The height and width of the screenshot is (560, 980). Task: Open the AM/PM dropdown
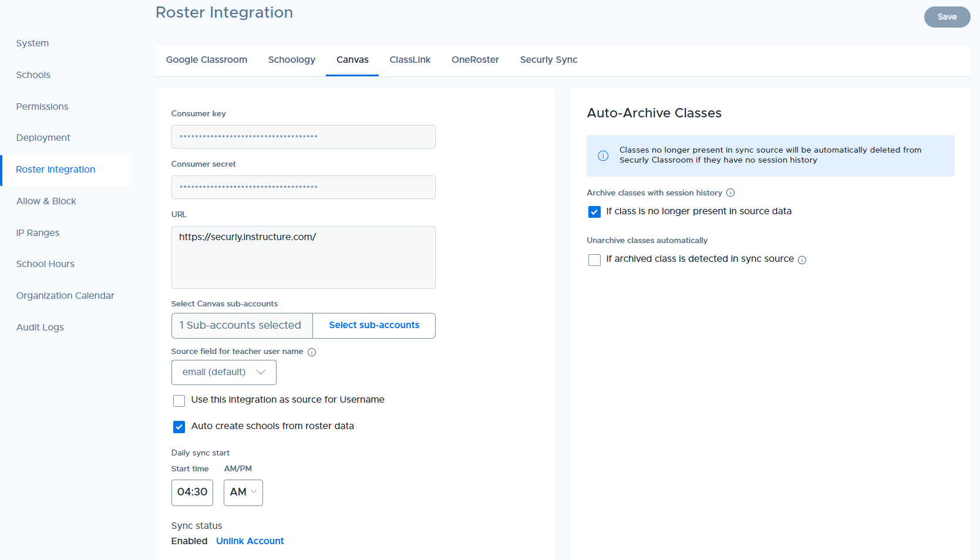coord(243,492)
